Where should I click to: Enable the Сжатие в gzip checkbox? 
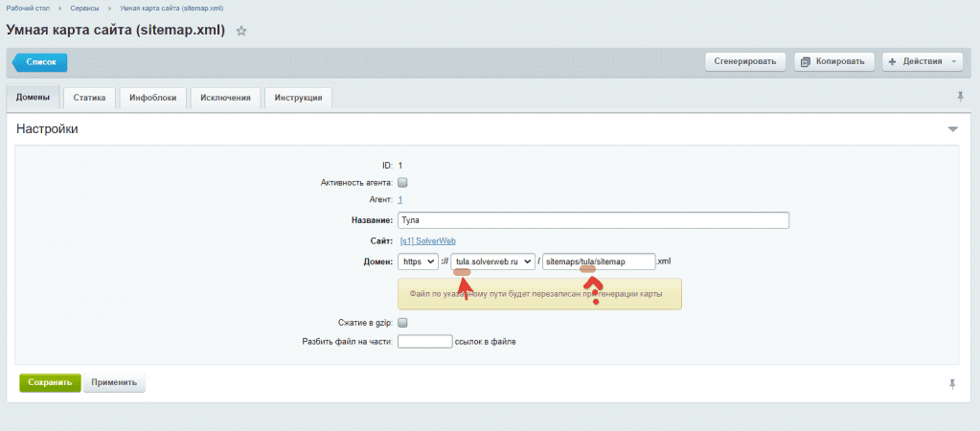402,323
